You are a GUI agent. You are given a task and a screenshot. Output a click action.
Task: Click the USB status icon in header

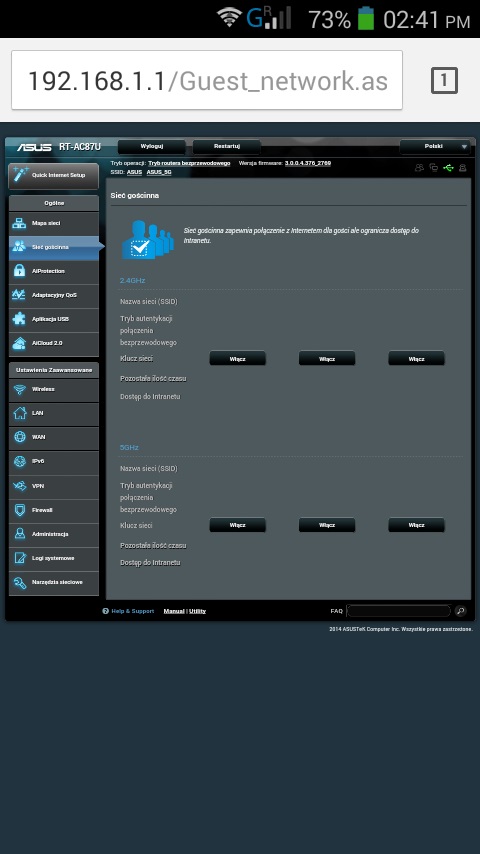click(448, 168)
